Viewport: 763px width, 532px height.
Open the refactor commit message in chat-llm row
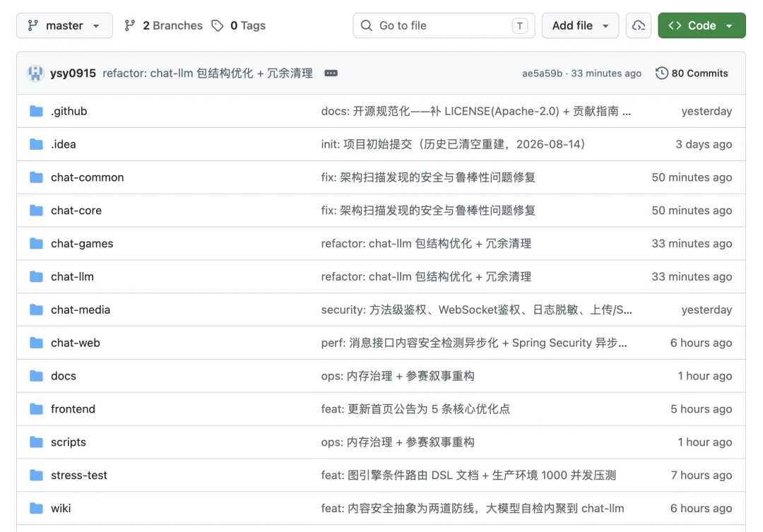(x=426, y=276)
